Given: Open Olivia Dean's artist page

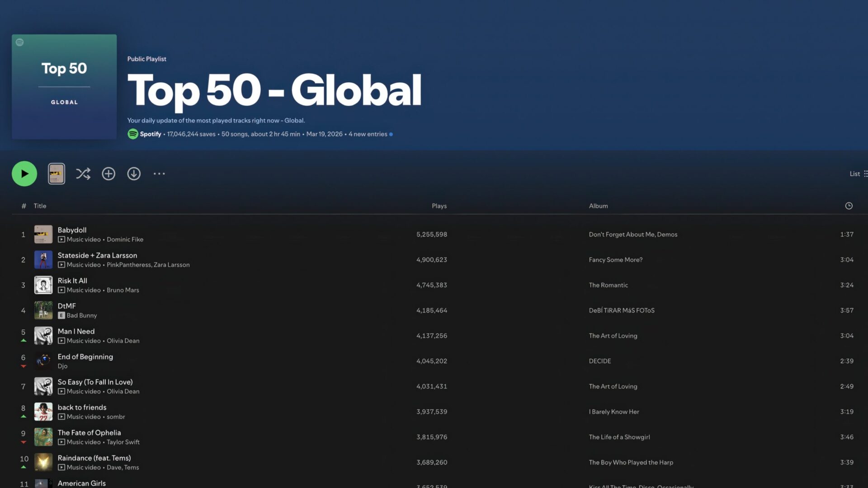Looking at the screenshot, I should coord(123,341).
